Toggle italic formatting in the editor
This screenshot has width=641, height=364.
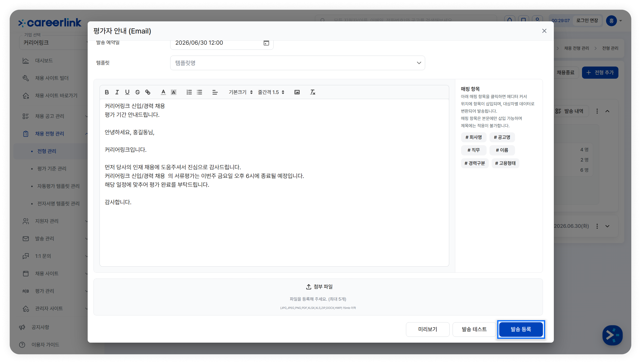point(117,92)
